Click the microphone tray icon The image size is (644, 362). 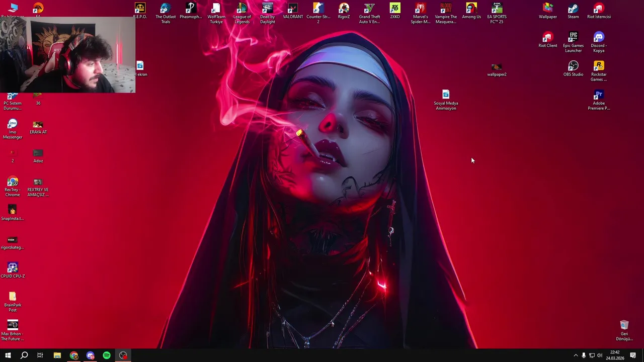tap(584, 355)
